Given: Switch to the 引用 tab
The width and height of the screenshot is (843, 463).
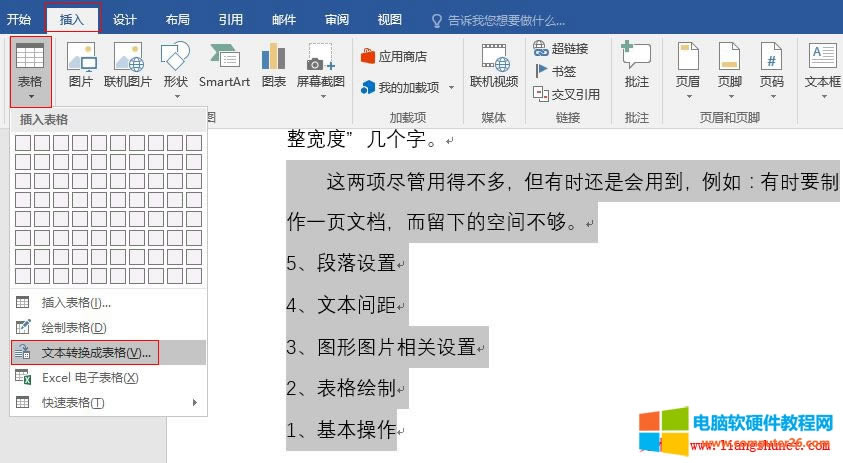Looking at the screenshot, I should 231,20.
